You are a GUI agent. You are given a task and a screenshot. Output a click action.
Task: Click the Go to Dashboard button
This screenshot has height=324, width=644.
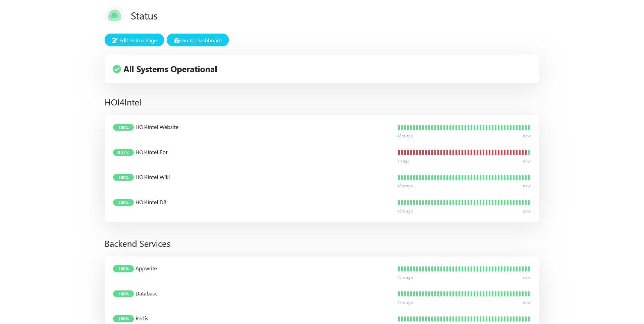click(198, 40)
